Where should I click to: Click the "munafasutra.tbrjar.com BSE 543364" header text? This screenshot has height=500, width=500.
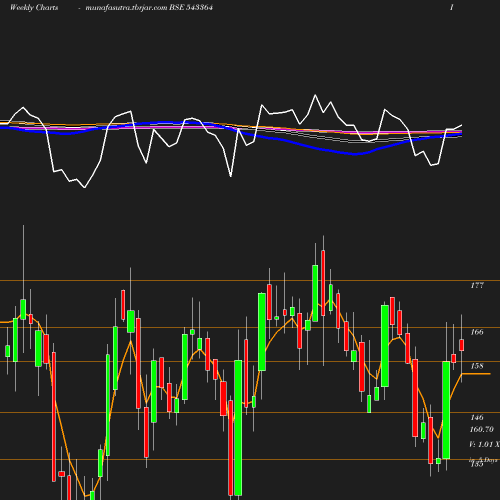[x=149, y=8]
